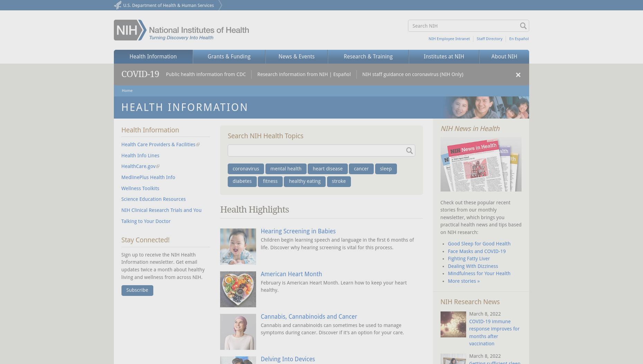Open NIH Employee Intranet link

(x=449, y=39)
